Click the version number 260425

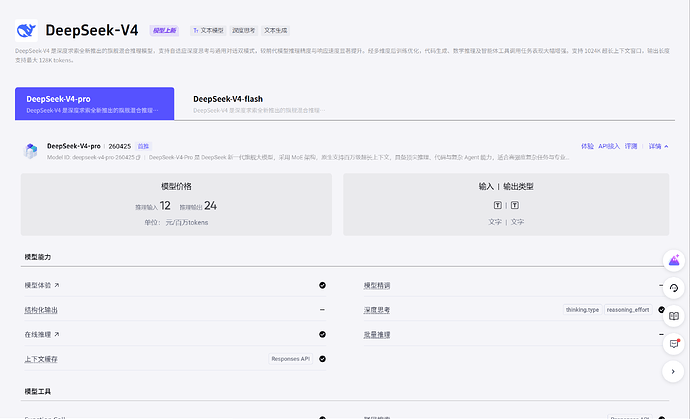tap(120, 146)
